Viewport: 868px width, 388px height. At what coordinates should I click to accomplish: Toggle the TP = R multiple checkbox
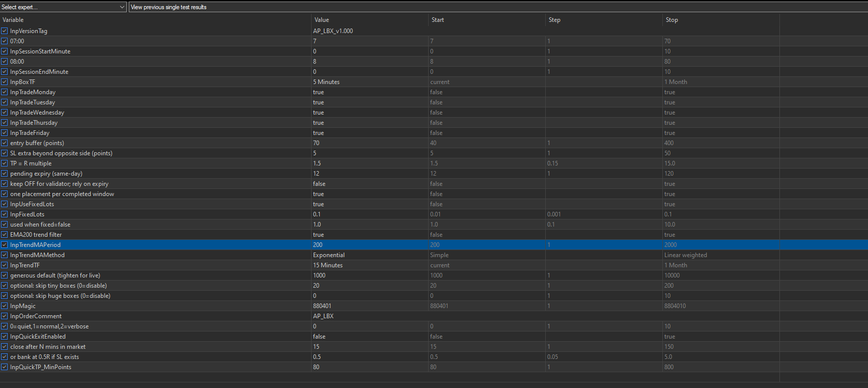click(x=5, y=163)
